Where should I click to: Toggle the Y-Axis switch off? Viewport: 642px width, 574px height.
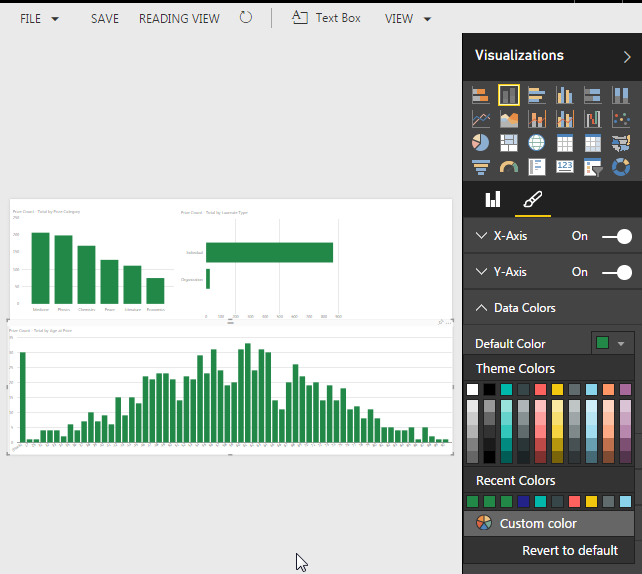[617, 273]
